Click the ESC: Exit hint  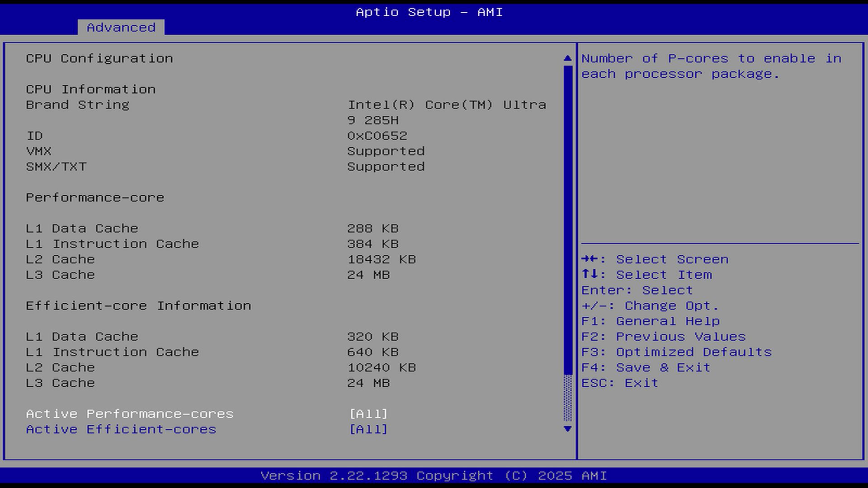click(x=619, y=383)
